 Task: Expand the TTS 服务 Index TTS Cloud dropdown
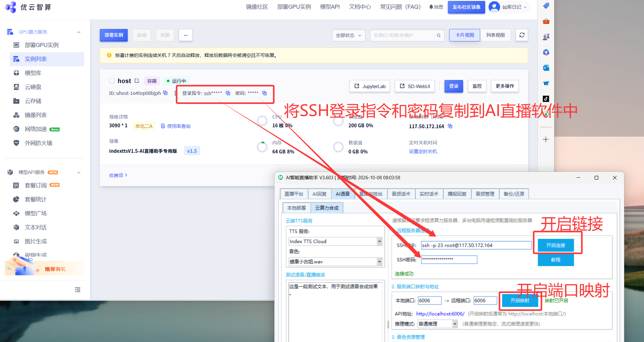[379, 241]
